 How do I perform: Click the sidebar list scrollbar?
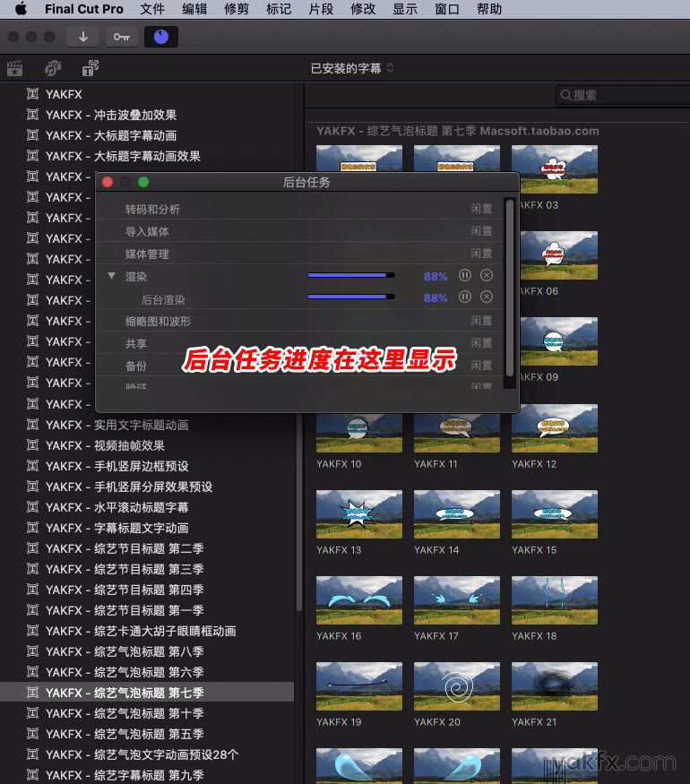tap(299, 513)
